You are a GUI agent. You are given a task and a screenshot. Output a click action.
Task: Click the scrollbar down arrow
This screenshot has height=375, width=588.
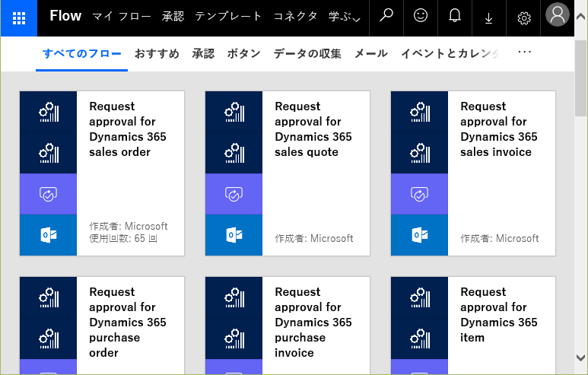(x=580, y=358)
